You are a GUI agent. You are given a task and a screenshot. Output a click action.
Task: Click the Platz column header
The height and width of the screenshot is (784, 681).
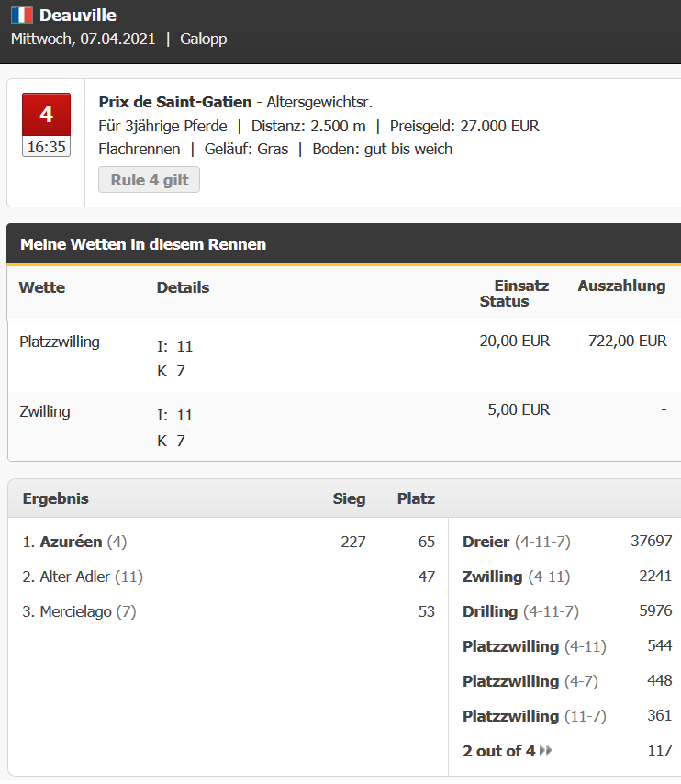tap(416, 498)
